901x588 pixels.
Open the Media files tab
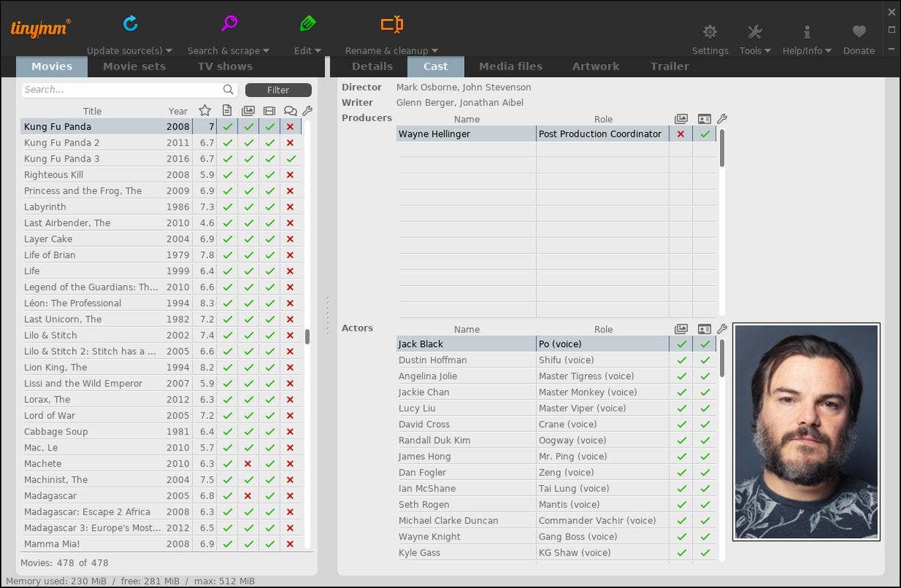coord(510,66)
